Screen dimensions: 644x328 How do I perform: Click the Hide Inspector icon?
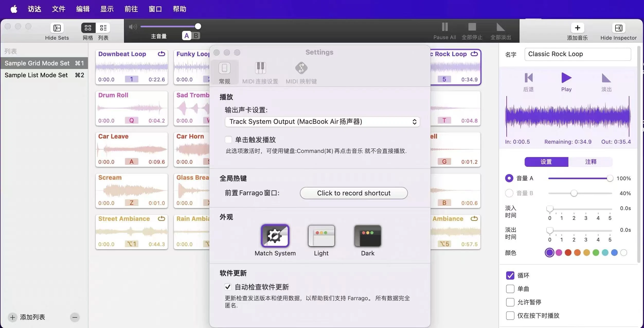coord(619,28)
